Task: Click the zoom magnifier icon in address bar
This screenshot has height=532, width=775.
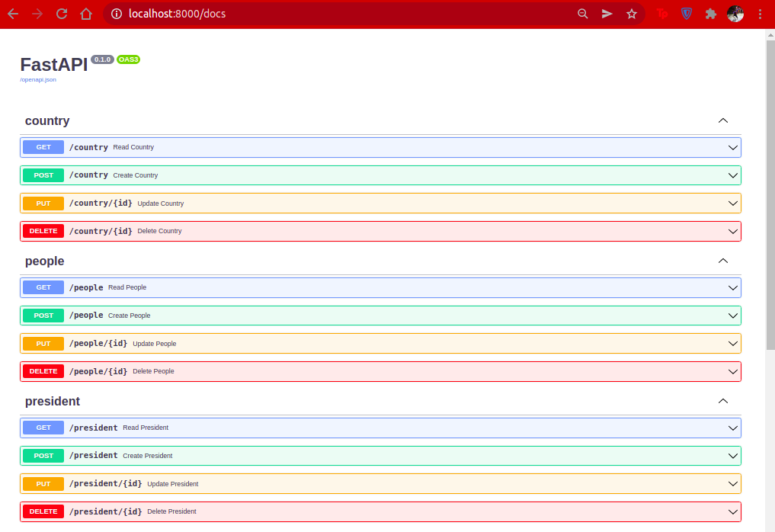Action: (583, 14)
